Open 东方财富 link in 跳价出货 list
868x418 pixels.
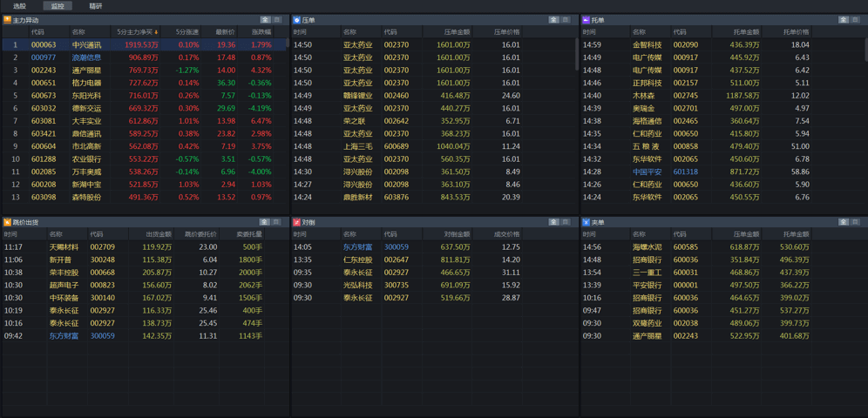click(64, 335)
